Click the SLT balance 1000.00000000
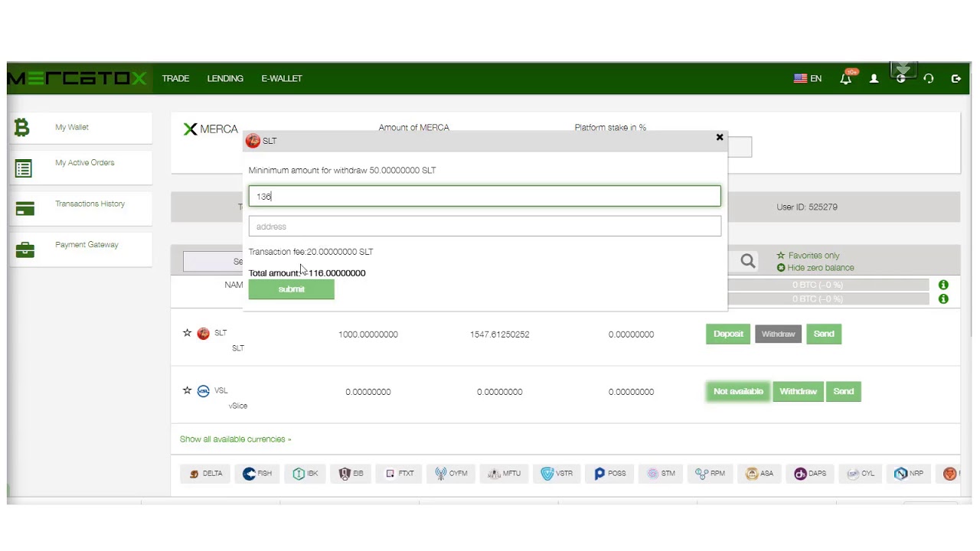980x551 pixels. (x=368, y=334)
